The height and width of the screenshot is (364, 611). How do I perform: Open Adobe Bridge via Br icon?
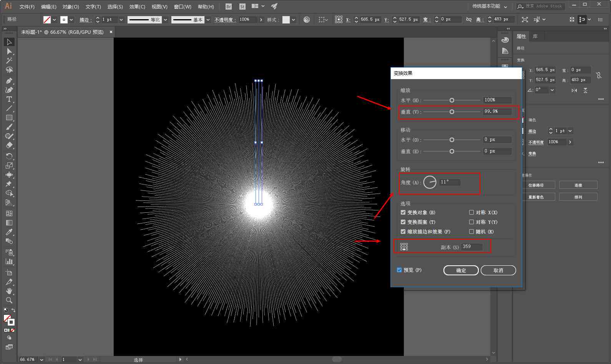click(x=229, y=7)
